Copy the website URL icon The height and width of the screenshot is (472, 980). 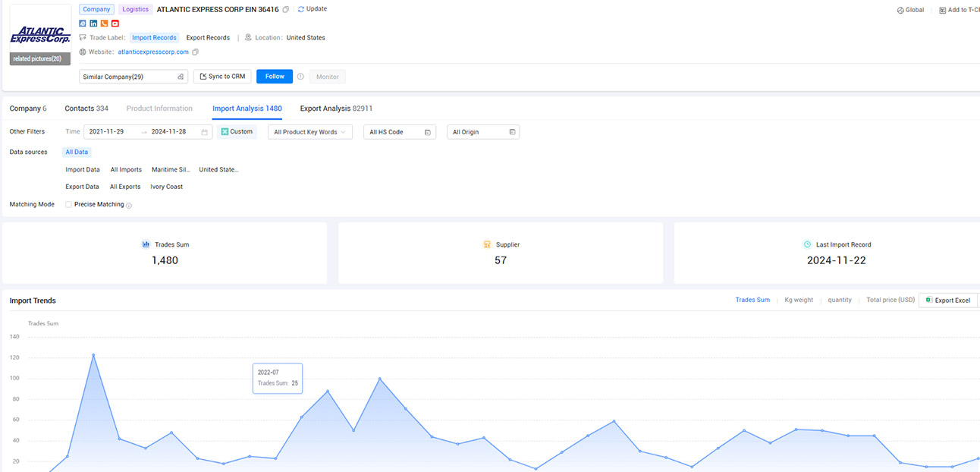(195, 52)
